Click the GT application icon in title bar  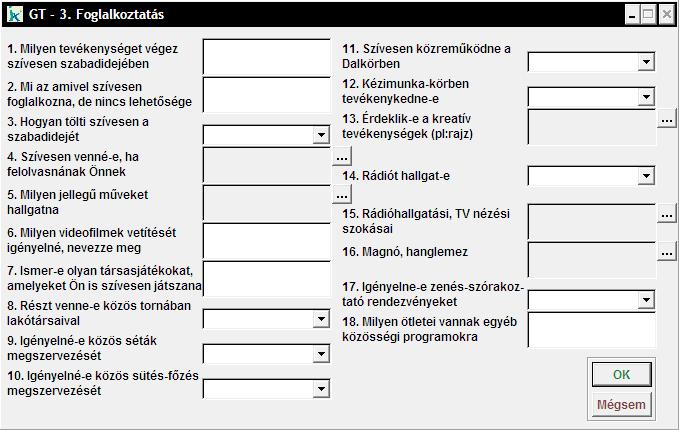[15, 15]
